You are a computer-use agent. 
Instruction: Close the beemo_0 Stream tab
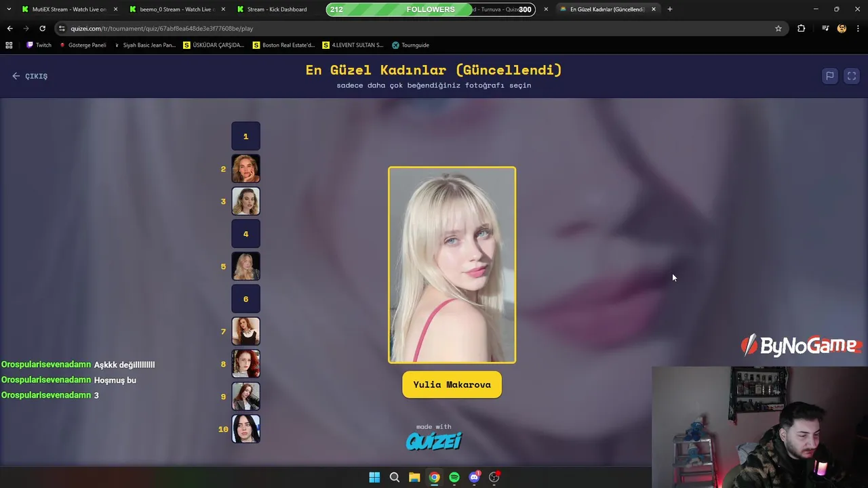click(x=223, y=9)
